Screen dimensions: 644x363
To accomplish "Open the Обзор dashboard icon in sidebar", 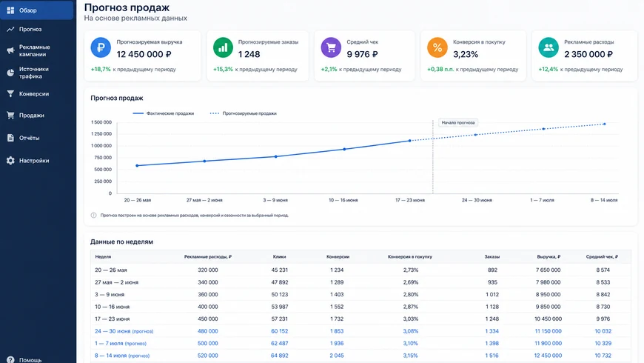I will (10, 10).
